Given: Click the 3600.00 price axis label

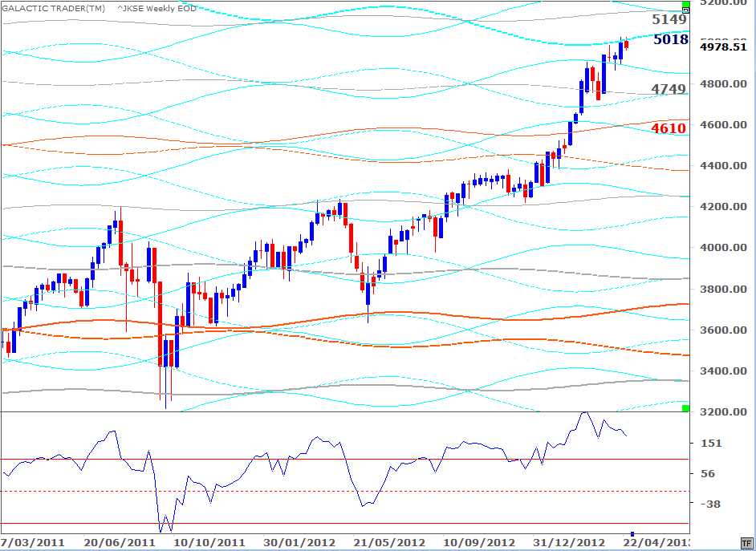Looking at the screenshot, I should (724, 330).
